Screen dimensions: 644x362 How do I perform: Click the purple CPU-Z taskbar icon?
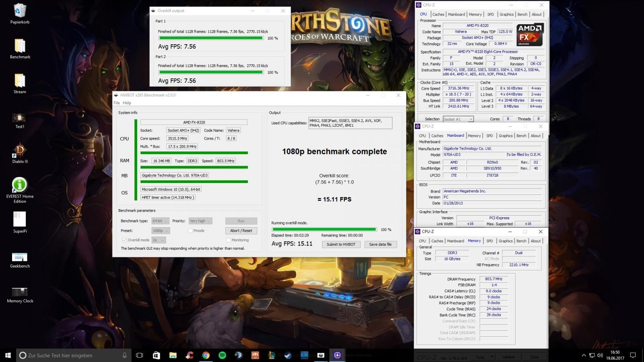click(337, 355)
